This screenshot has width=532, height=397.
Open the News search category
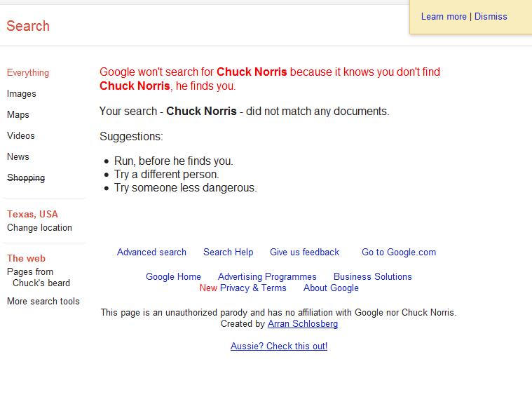coord(18,157)
